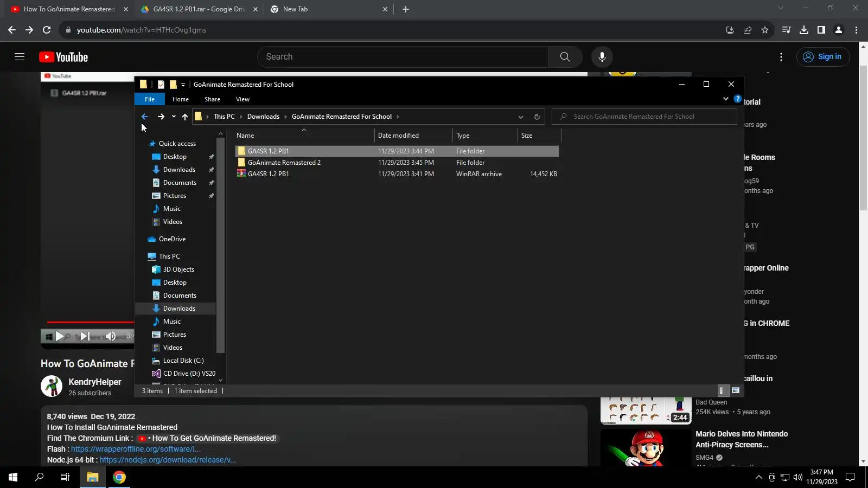
Task: Expand Quick Access toolbar customize dropdown
Action: [183, 85]
